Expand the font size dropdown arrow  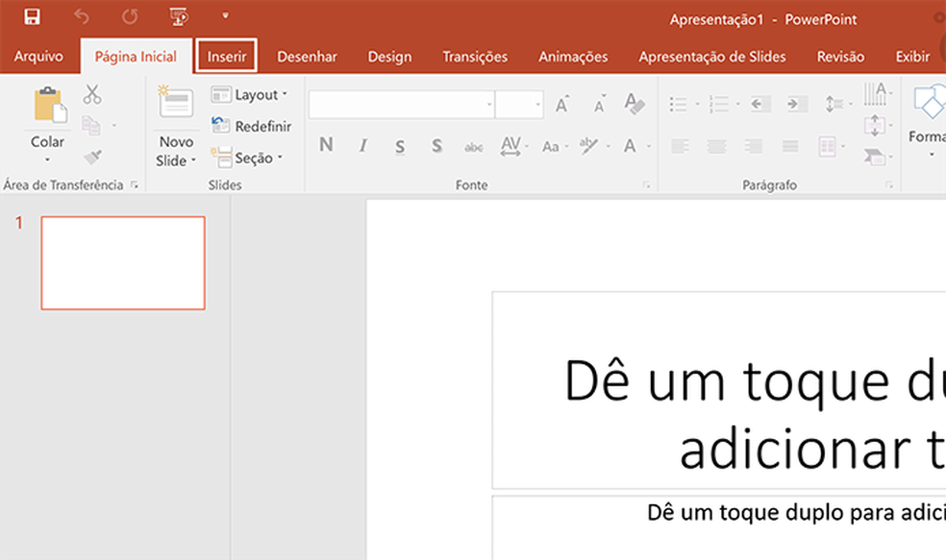pos(537,105)
